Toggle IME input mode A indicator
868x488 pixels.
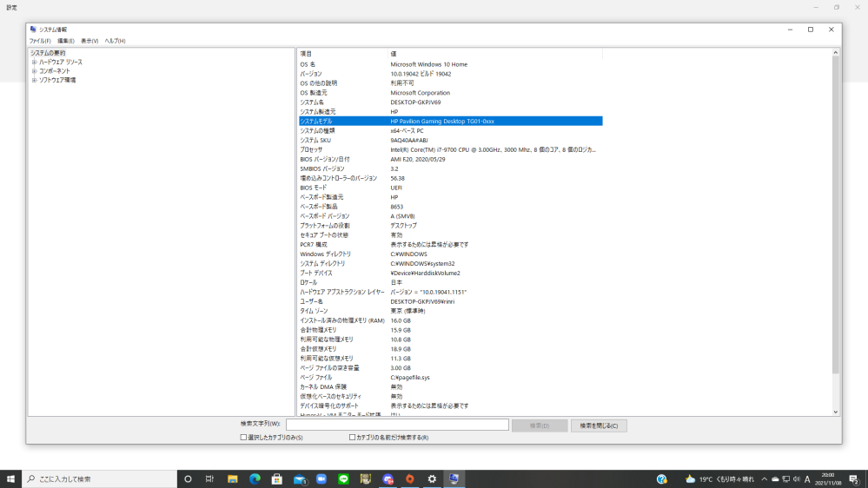(808, 479)
